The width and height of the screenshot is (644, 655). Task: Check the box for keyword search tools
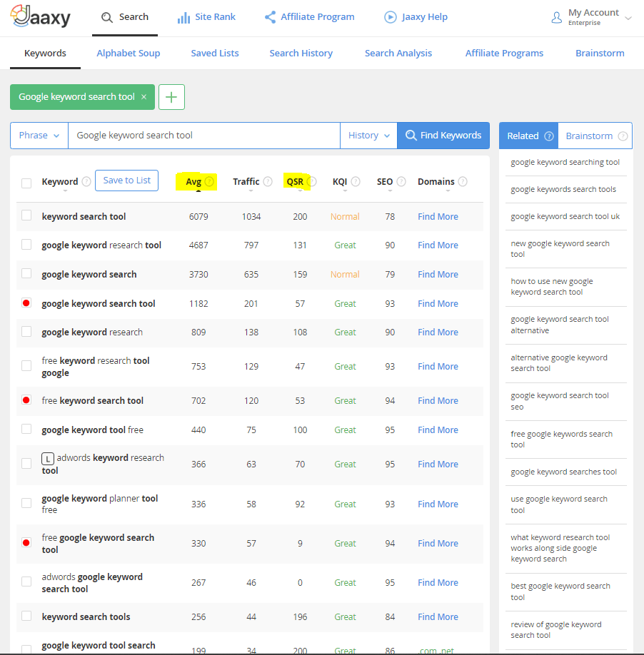26,616
